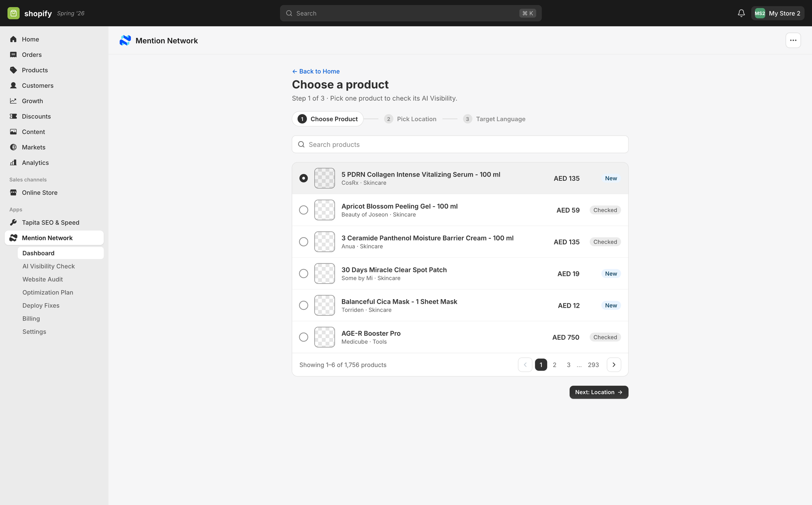This screenshot has height=505, width=812.
Task: Click the magnifier in Search products field
Action: click(301, 145)
